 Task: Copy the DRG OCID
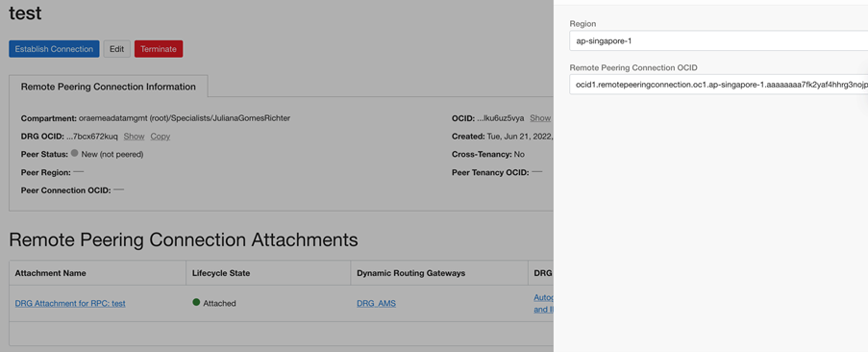click(160, 137)
